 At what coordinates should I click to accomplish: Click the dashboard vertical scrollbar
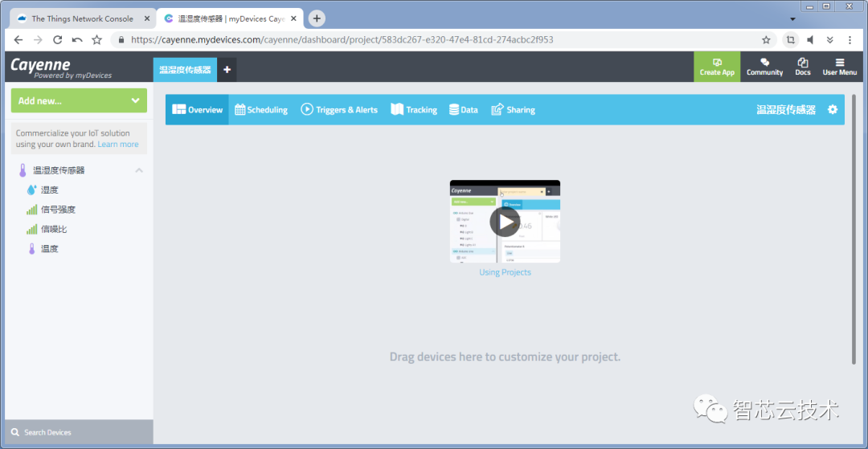(x=854, y=229)
